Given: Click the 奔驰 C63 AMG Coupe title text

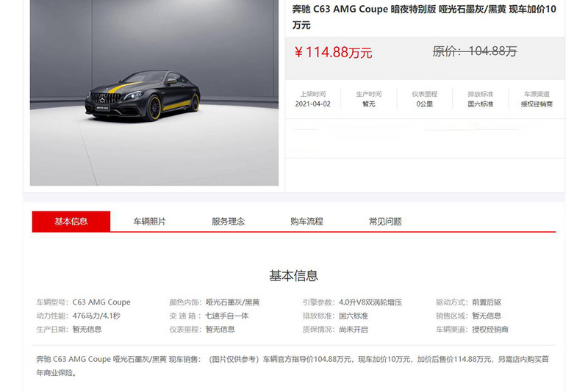Looking at the screenshot, I should click(424, 17).
